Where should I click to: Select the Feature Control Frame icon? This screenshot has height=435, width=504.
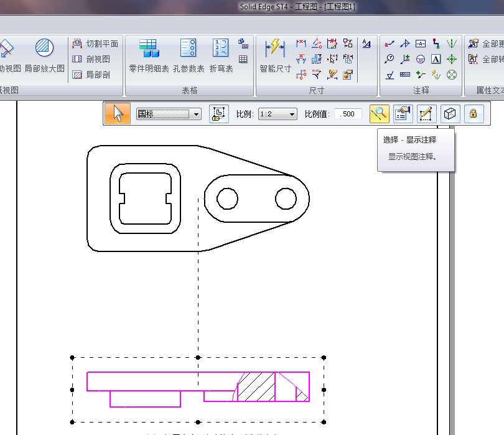pos(405,75)
